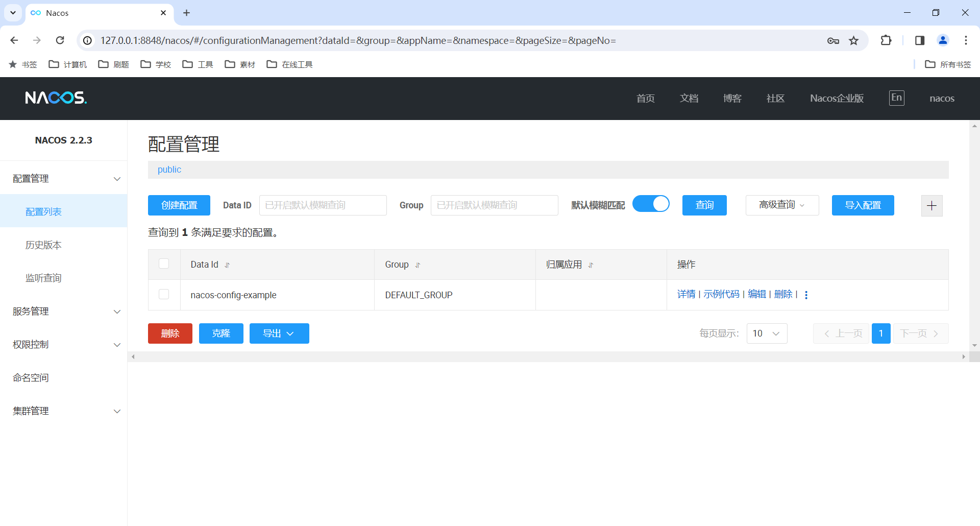Open tab search dropdown arrow
Screen dimensions: 980x526
(13, 13)
